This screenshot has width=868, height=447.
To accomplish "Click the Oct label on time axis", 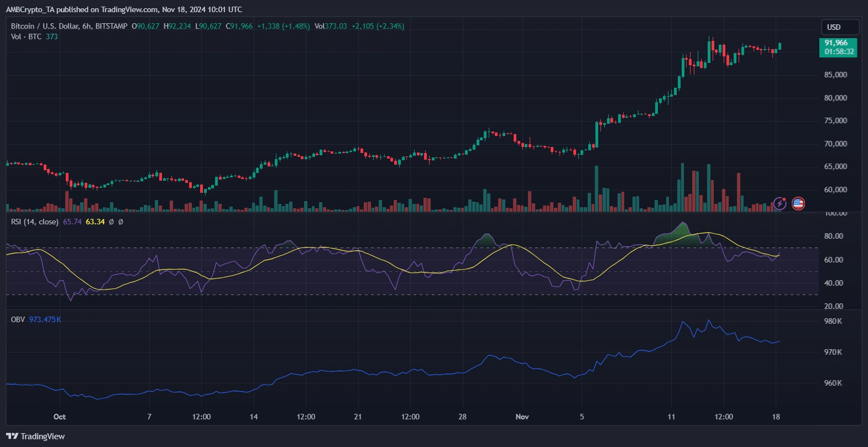I will pyautogui.click(x=59, y=417).
